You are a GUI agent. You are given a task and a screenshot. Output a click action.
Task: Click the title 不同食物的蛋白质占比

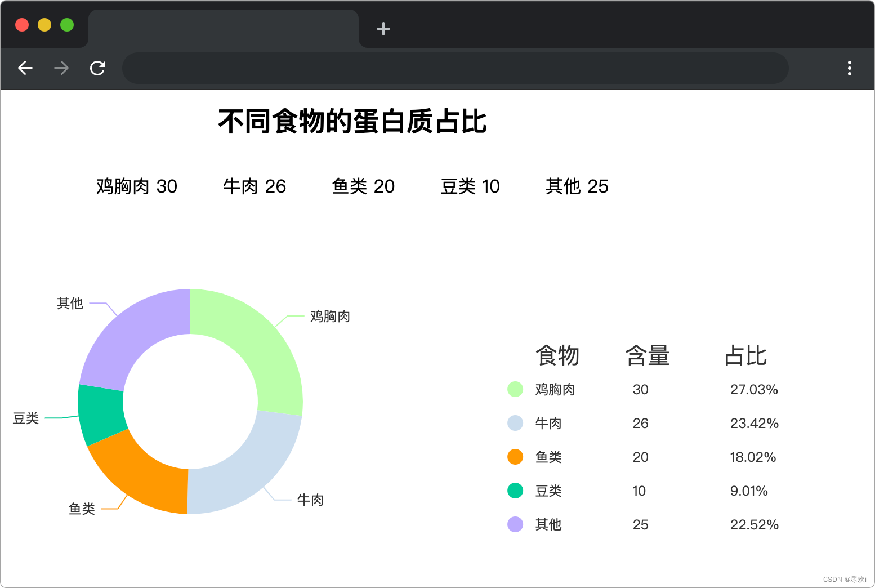point(352,122)
